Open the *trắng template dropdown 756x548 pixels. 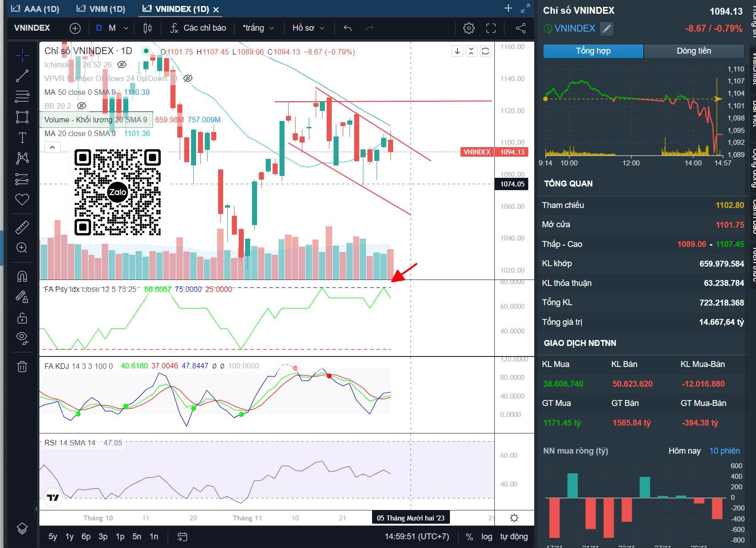point(258,28)
